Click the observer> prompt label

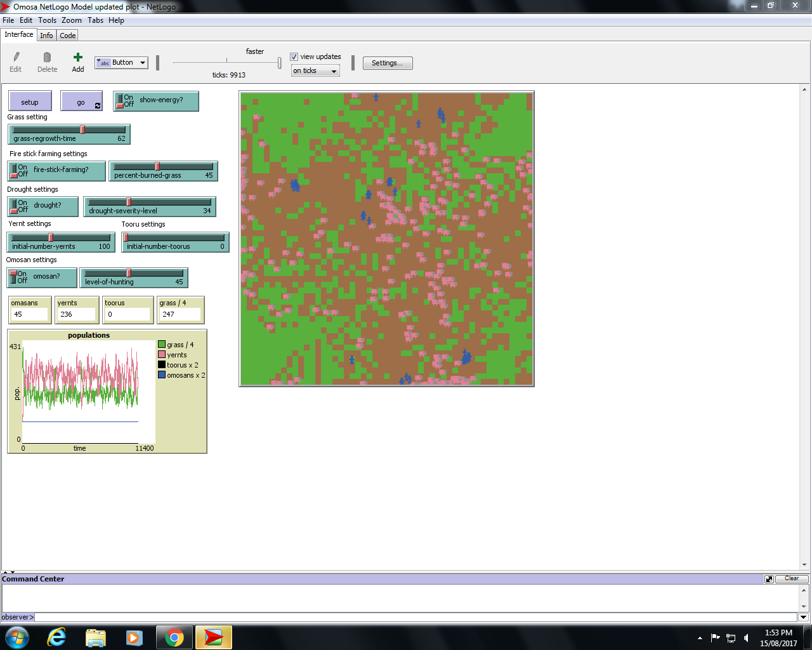(x=18, y=617)
